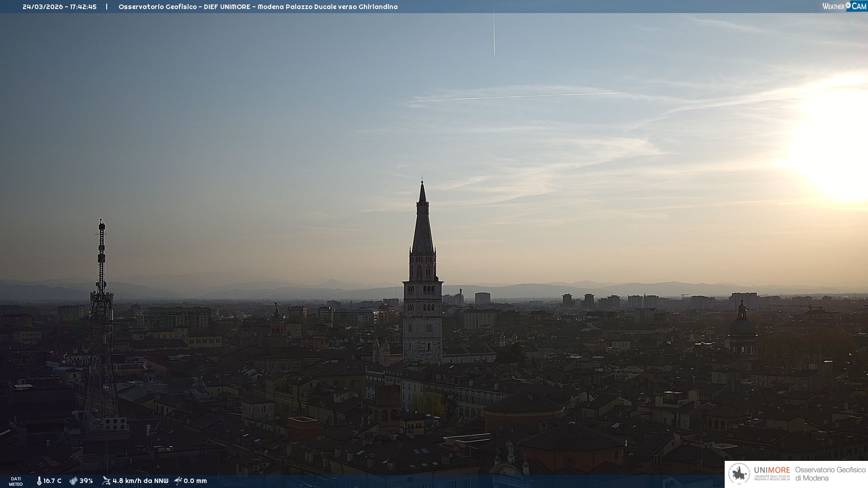The width and height of the screenshot is (868, 488).
Task: Click the 16.7 C temperature reading
Action: click(52, 481)
